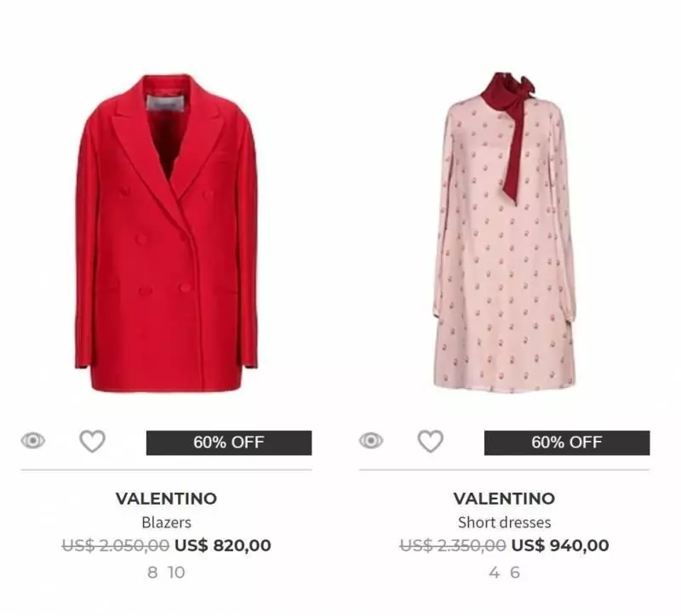Click the Short dresses category text
Screen dimensions: 681x616
coord(504,522)
